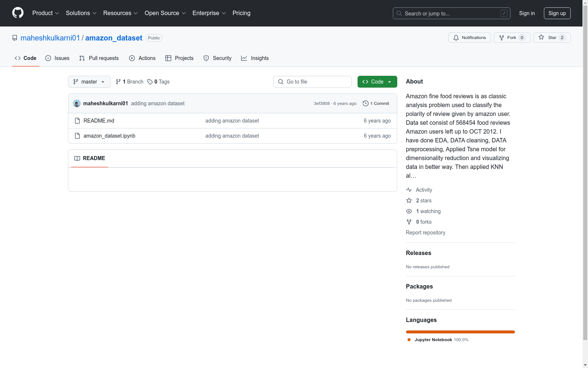
Task: Open maheshkulkarni01 user profile link
Action: point(50,38)
